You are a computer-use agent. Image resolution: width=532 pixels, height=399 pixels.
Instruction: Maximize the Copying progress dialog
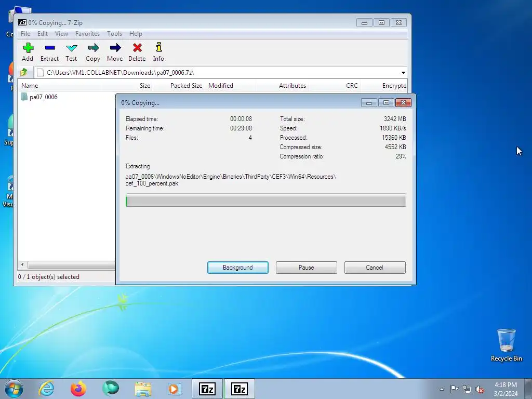tap(386, 102)
